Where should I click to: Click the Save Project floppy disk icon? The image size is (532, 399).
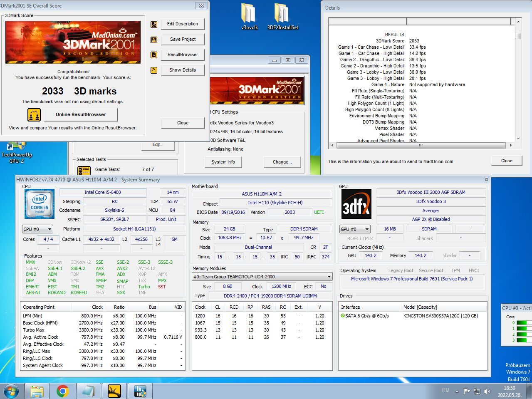coord(154,40)
